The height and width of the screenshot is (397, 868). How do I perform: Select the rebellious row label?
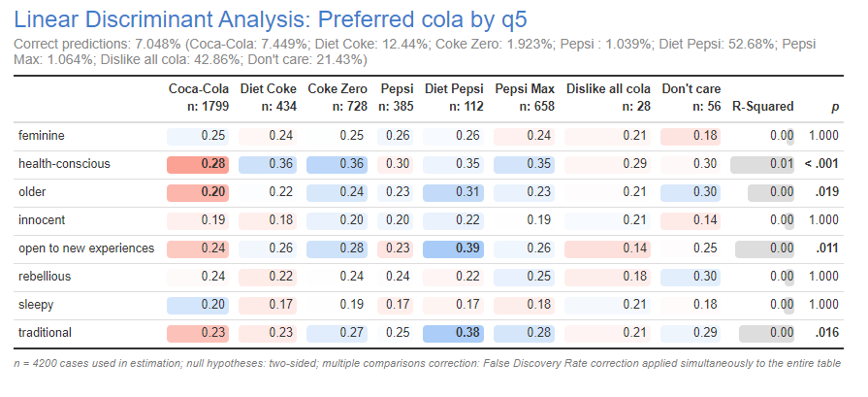pyautogui.click(x=45, y=276)
